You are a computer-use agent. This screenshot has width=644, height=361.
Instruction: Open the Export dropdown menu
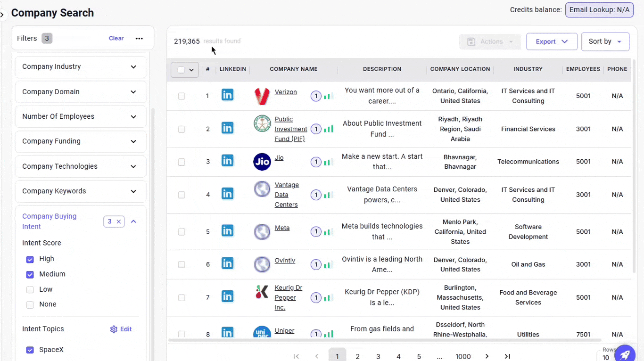click(x=551, y=41)
